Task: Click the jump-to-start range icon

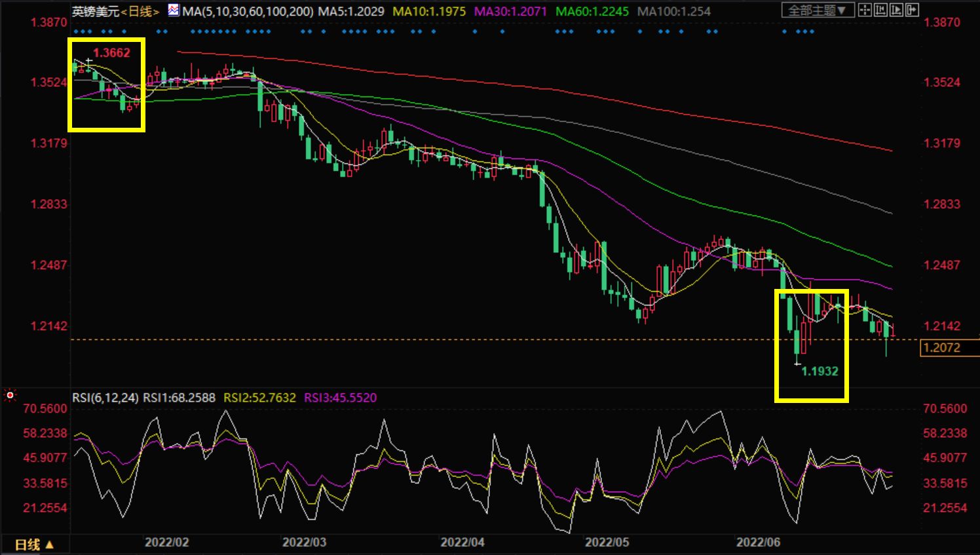Action: [x=880, y=10]
